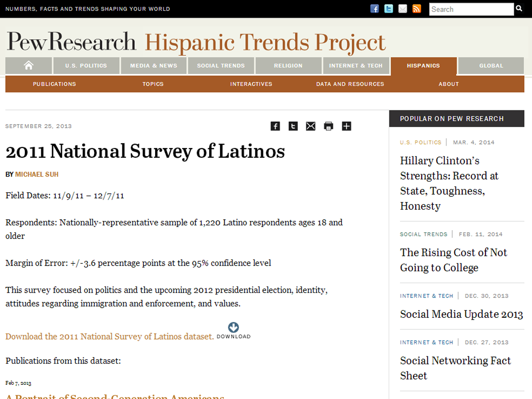Select the Hispanics tab
Viewport: 532px width, 399px height.
pos(423,66)
